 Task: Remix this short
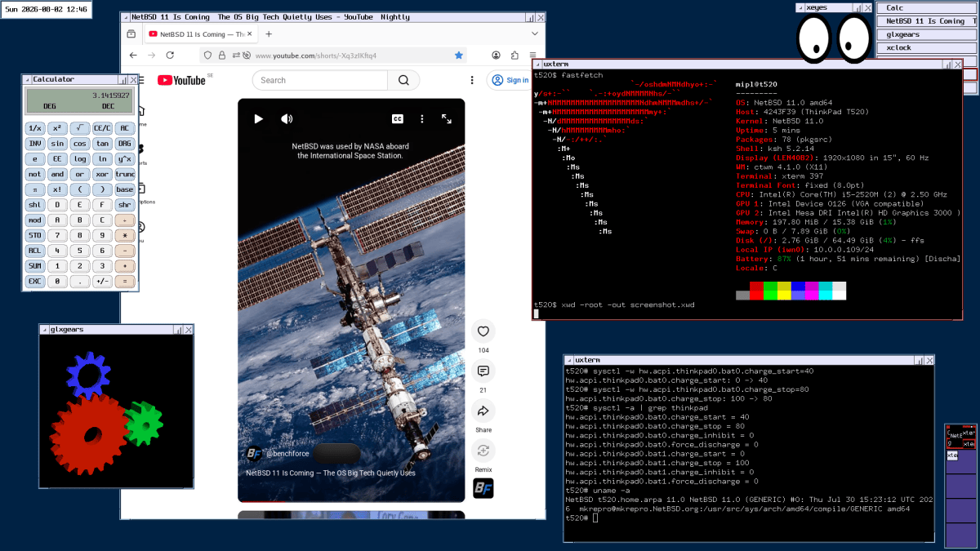(483, 451)
